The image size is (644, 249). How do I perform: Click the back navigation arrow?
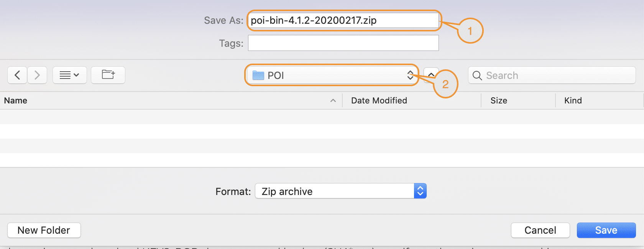click(17, 75)
